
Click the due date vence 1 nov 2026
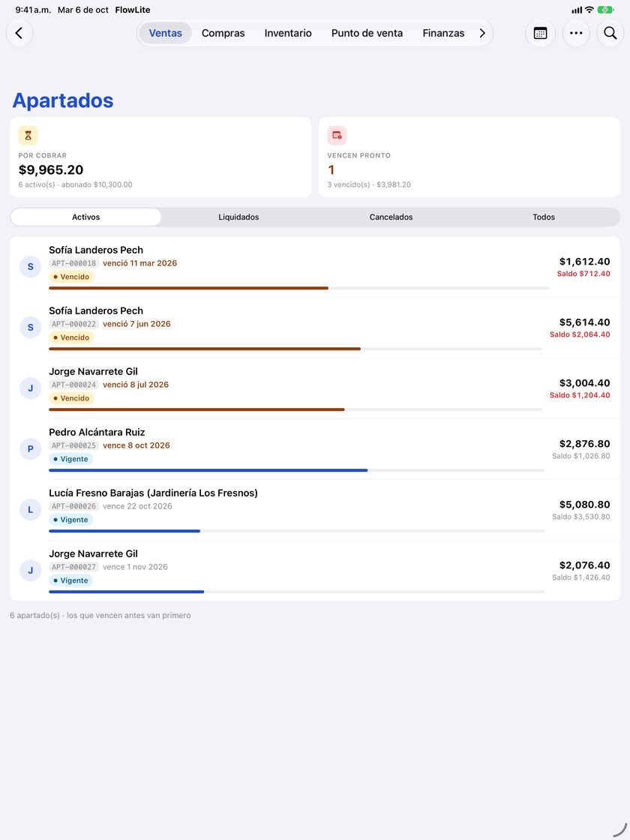tap(135, 567)
